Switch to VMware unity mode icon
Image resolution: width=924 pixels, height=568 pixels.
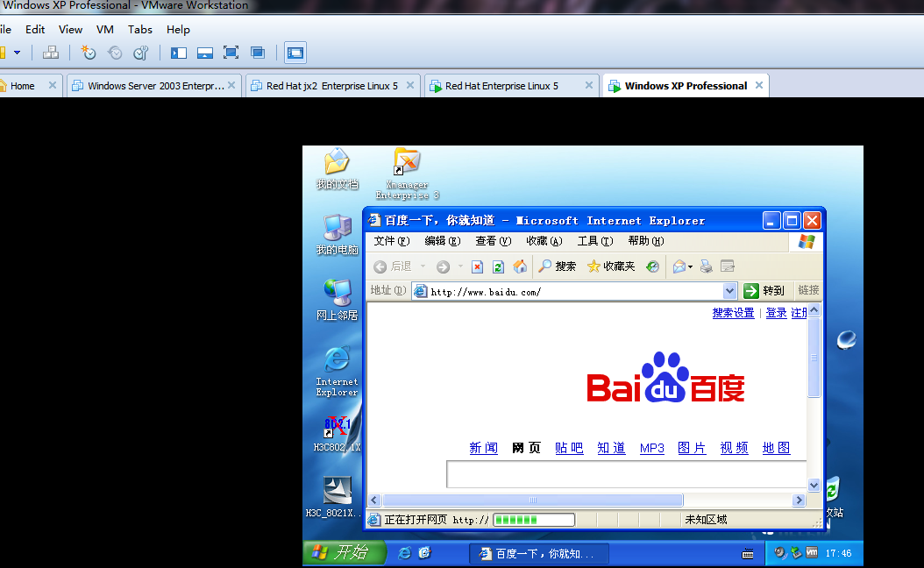coord(258,53)
